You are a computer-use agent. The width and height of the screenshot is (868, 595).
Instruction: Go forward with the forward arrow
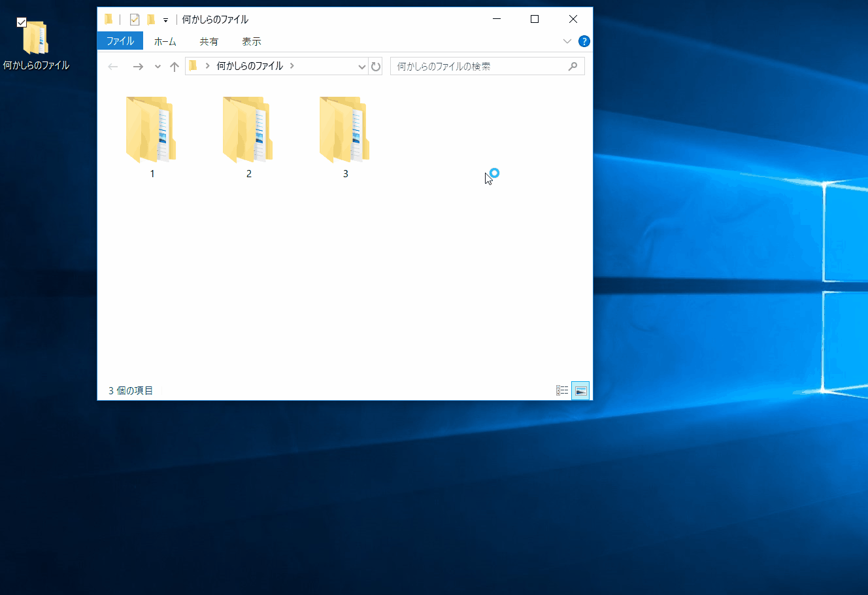(137, 67)
